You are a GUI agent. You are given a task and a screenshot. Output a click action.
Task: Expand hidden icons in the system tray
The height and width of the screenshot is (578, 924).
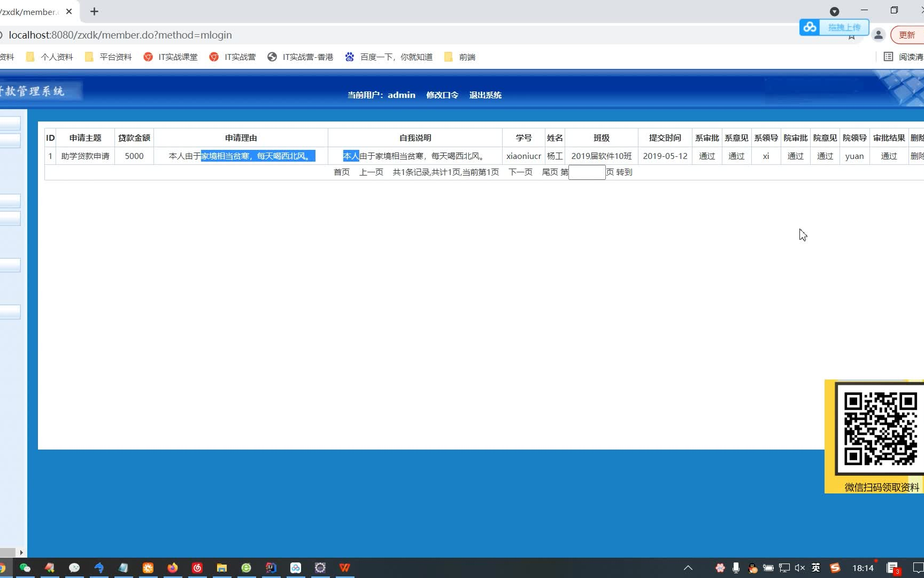688,568
